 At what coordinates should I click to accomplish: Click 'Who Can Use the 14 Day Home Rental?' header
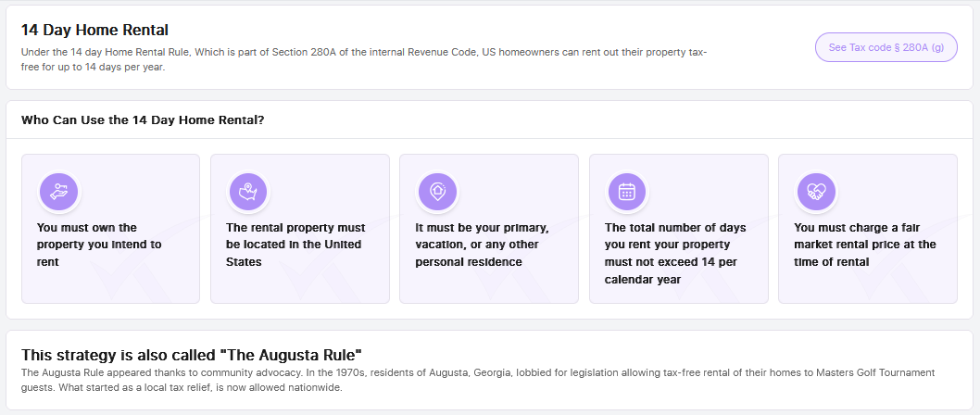click(143, 120)
